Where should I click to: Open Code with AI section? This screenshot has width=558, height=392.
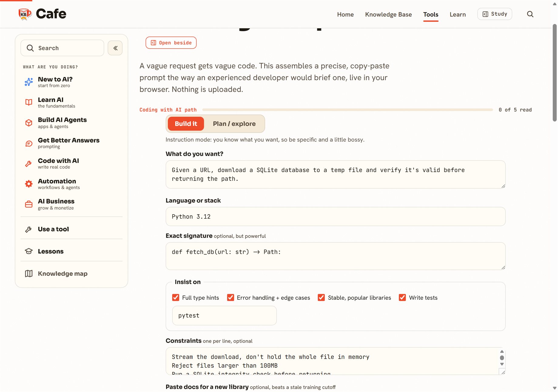(x=72, y=164)
